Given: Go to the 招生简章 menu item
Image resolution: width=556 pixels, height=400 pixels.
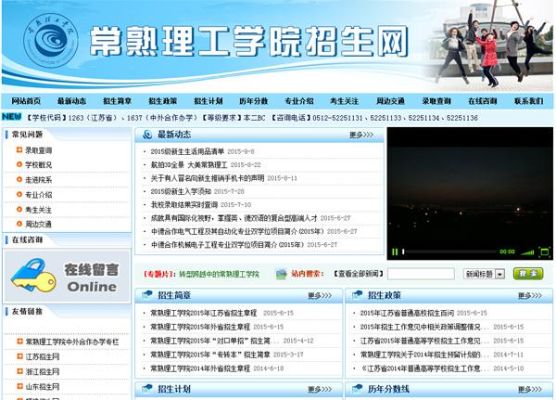Looking at the screenshot, I should click(117, 101).
